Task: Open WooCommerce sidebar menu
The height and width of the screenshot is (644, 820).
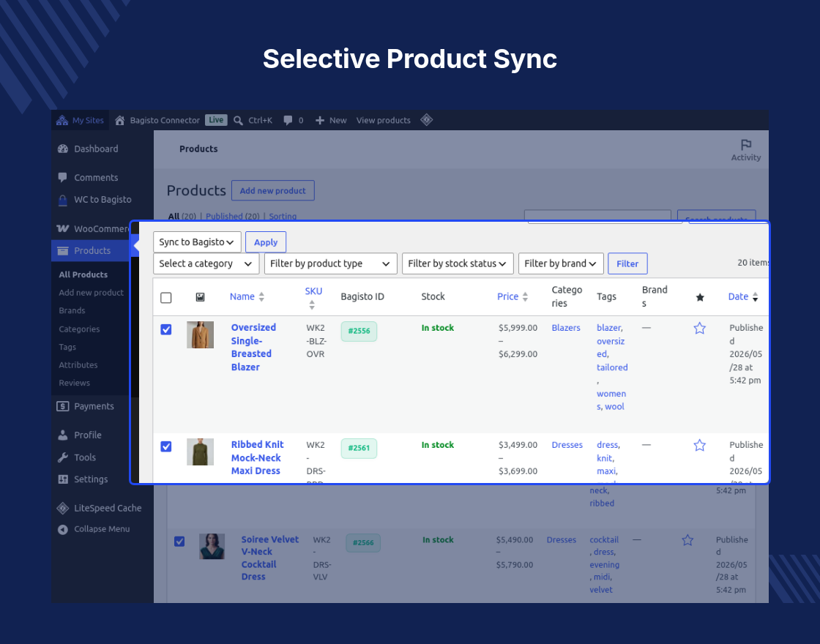Action: coord(92,229)
